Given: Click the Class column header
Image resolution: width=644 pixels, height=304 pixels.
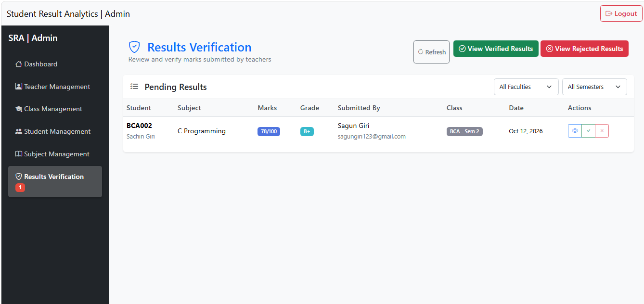Looking at the screenshot, I should point(454,108).
